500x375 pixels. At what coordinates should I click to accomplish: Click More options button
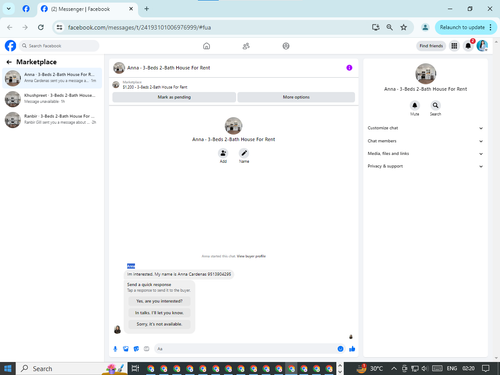click(296, 97)
